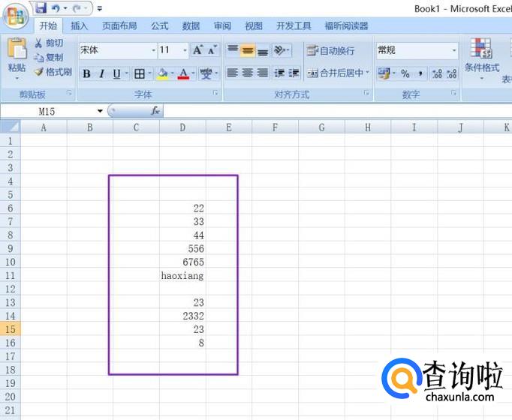This screenshot has height=420, width=512.
Task: Switch to the Data (数据) tab
Action: [x=191, y=25]
